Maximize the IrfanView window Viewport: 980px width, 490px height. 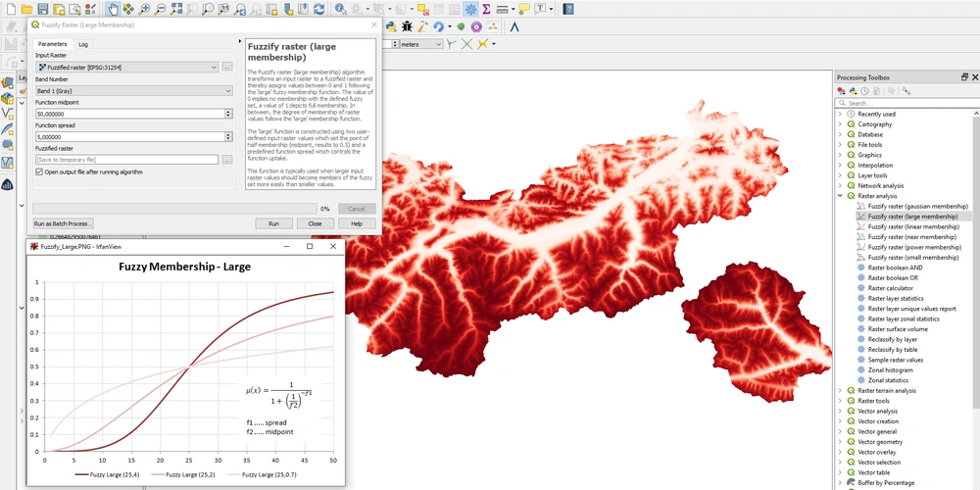coord(310,247)
